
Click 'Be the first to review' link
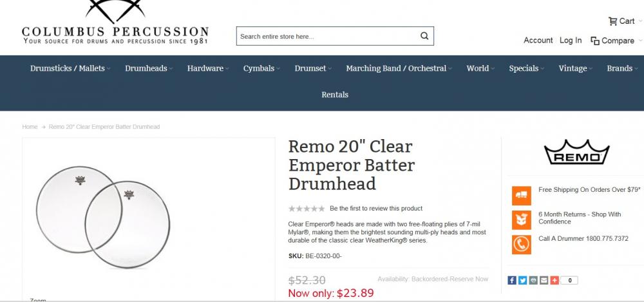376,209
